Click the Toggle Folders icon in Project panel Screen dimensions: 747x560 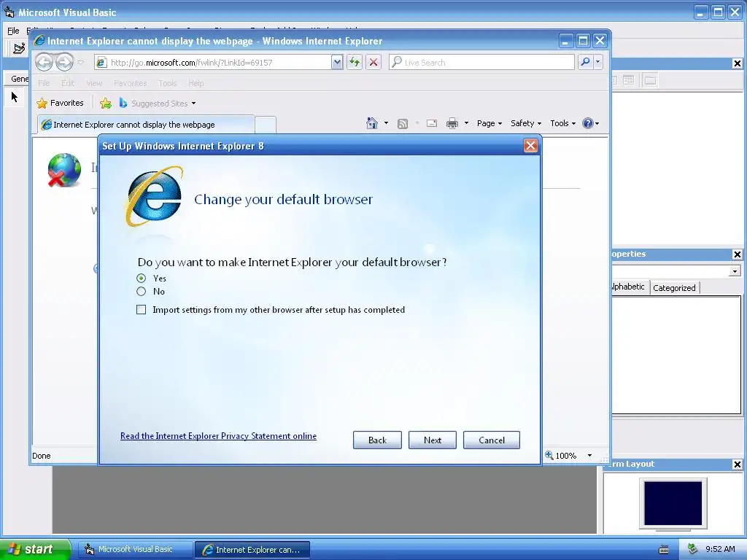pos(650,80)
